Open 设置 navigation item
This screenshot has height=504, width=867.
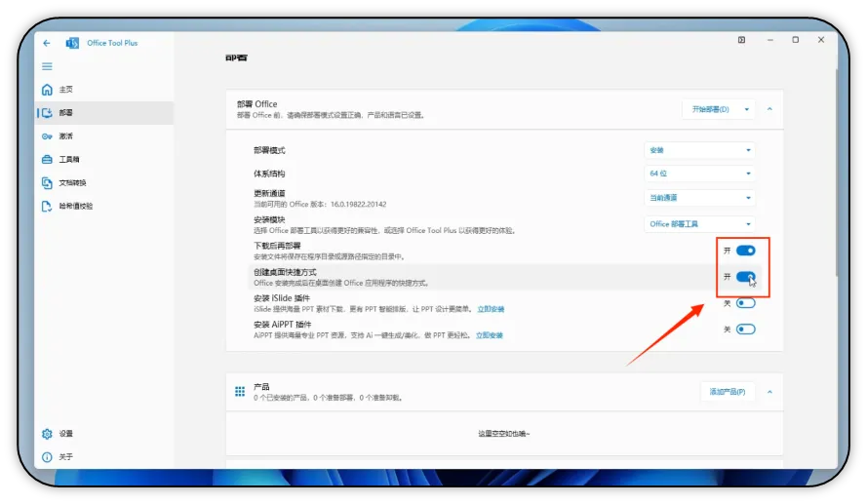104,434
